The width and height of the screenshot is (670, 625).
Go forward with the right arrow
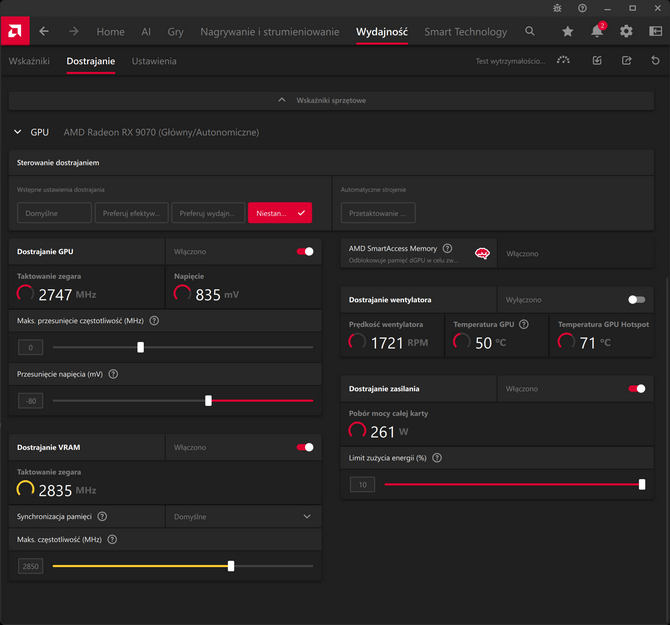(x=74, y=31)
